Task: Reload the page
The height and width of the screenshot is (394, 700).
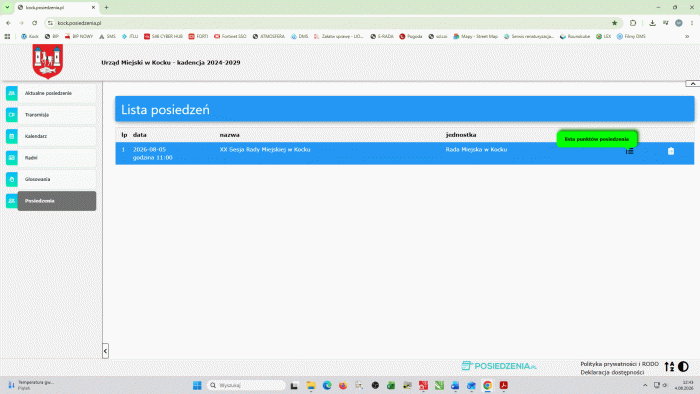Action: (x=34, y=23)
